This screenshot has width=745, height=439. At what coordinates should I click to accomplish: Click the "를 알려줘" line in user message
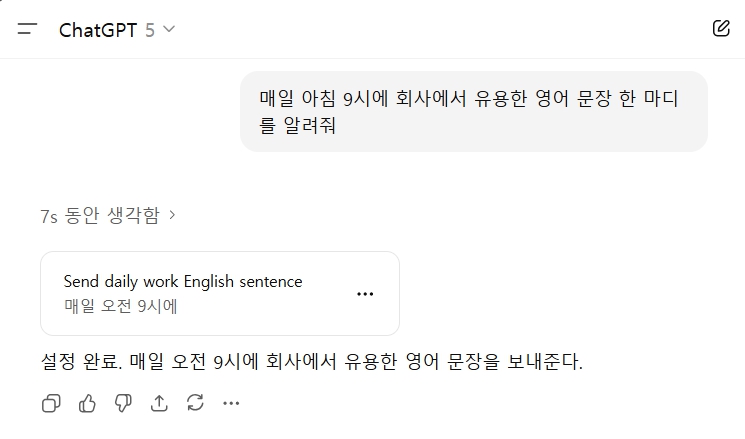pos(297,127)
